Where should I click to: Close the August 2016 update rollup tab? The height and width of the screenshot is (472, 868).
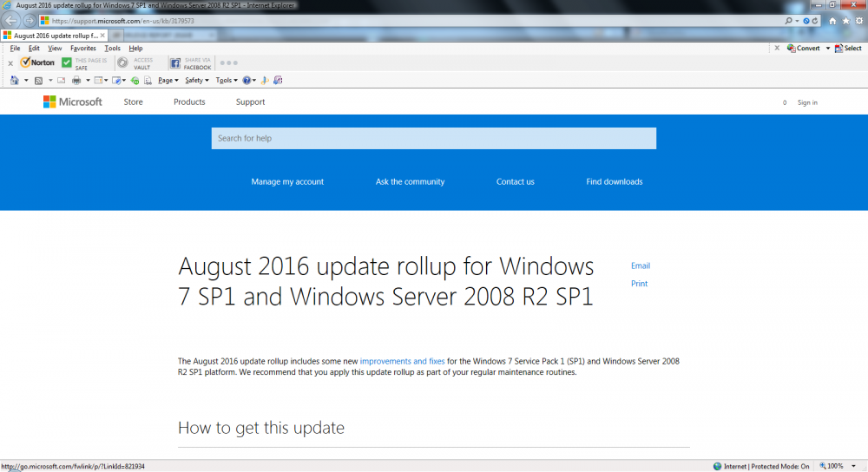[x=102, y=36]
